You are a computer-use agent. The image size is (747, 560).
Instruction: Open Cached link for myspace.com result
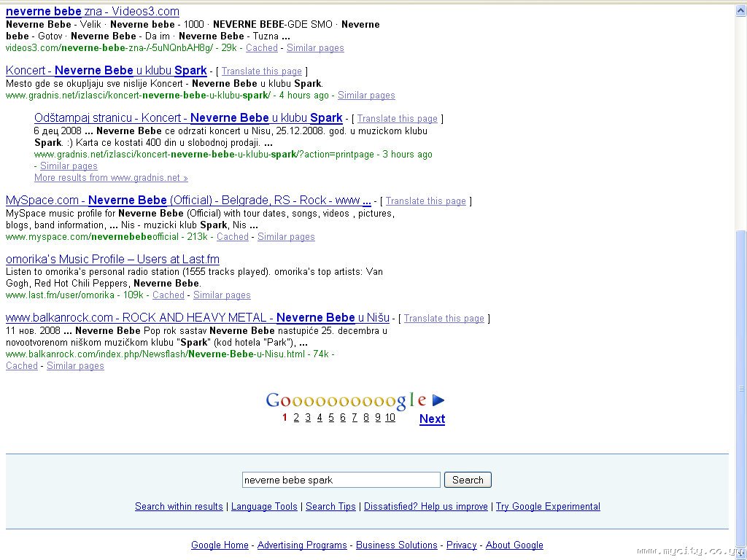(x=233, y=237)
